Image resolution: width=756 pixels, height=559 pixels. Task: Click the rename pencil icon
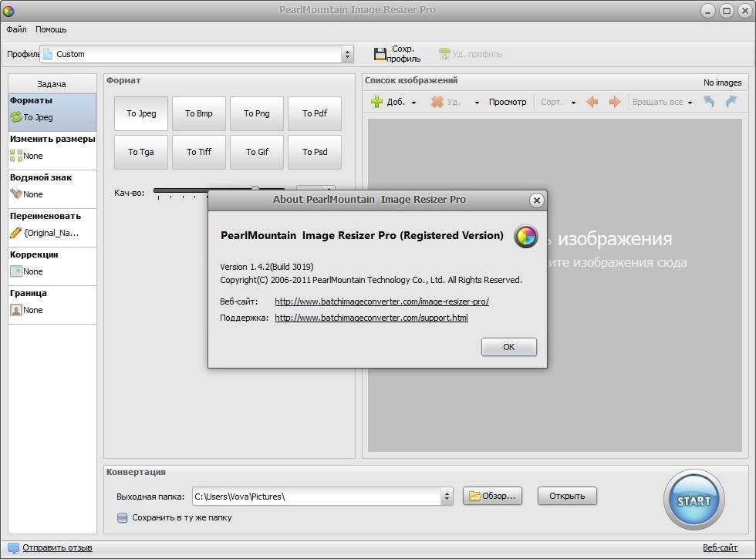[x=16, y=233]
